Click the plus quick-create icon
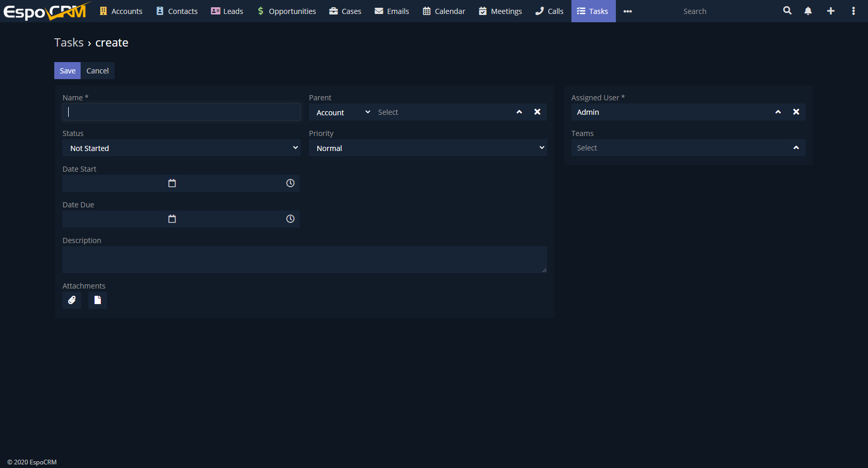 831,11
